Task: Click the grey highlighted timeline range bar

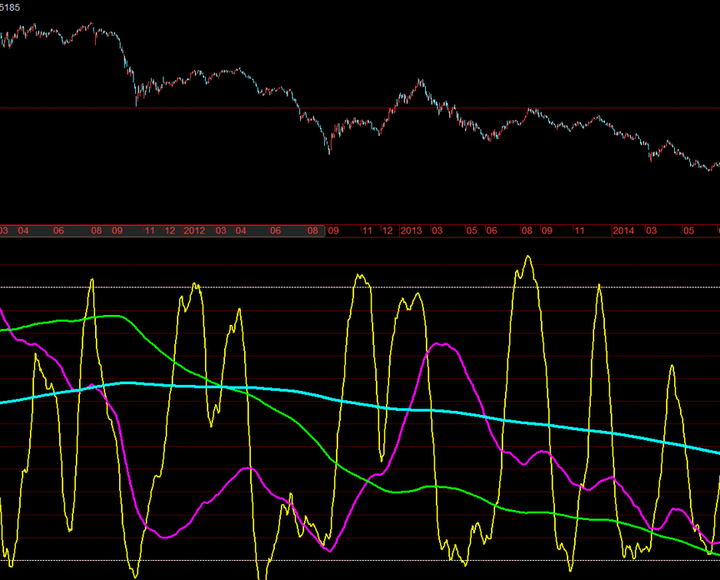Action: (163, 231)
